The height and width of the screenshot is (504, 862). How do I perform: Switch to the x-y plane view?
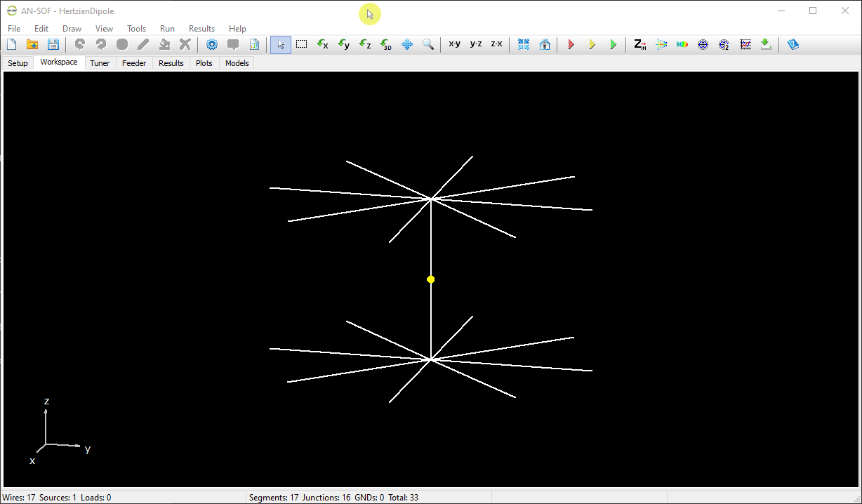(x=454, y=44)
